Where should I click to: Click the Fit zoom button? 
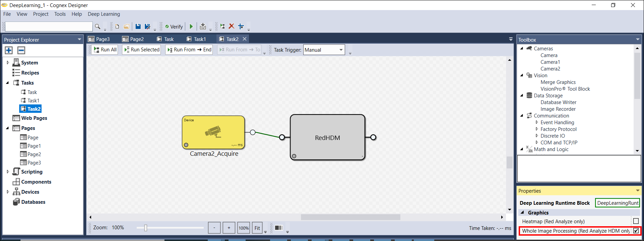(x=257, y=228)
